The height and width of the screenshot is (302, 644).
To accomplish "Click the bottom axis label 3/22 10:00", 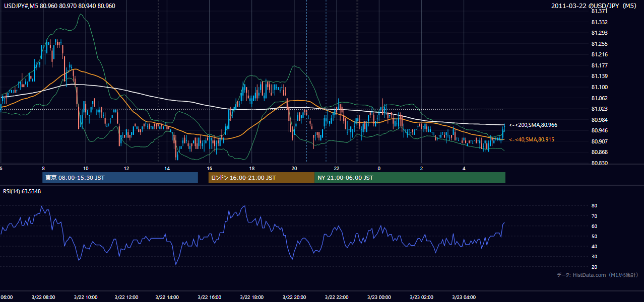I will (86, 297).
